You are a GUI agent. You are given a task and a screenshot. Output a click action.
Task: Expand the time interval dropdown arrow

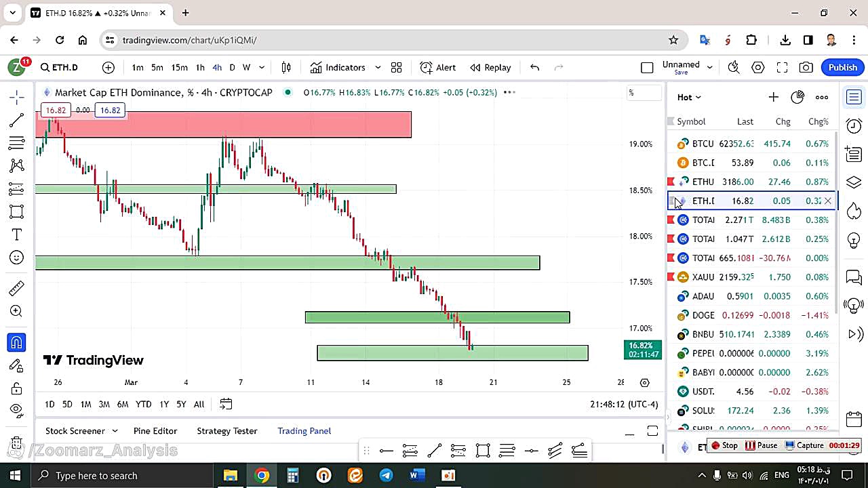tap(262, 67)
